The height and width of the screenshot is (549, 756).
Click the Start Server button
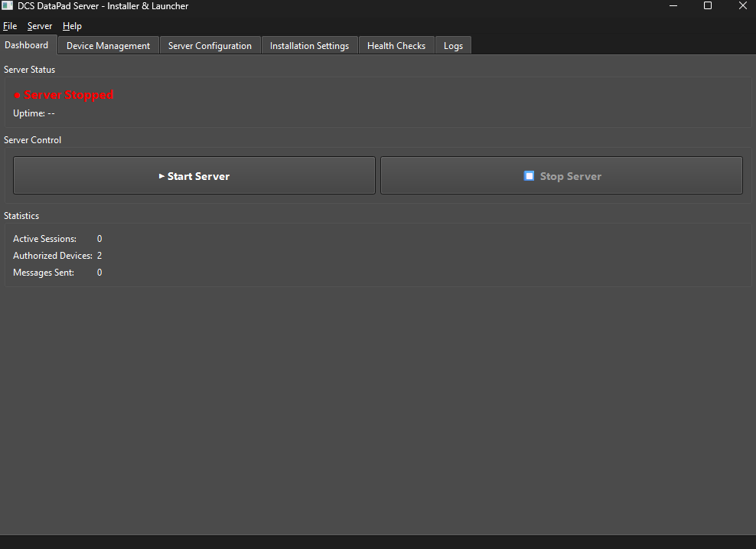pyautogui.click(x=194, y=175)
